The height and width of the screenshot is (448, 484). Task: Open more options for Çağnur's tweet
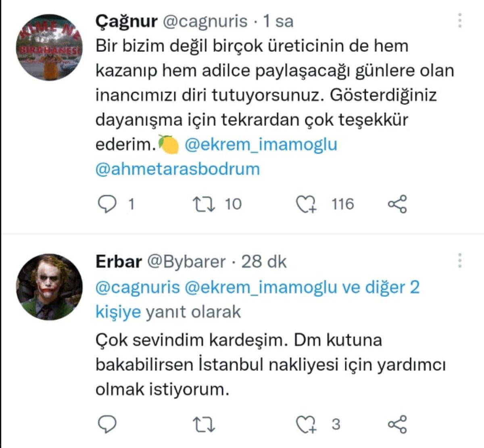pyautogui.click(x=460, y=20)
